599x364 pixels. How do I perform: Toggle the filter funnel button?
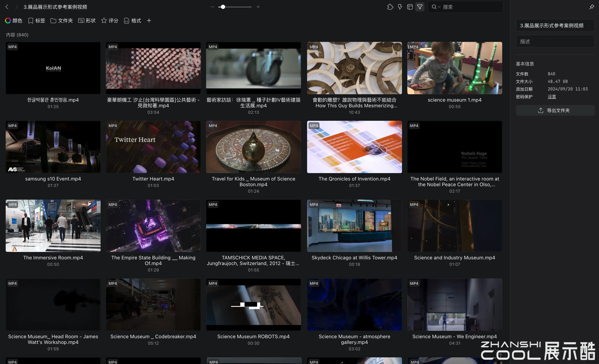click(x=420, y=7)
